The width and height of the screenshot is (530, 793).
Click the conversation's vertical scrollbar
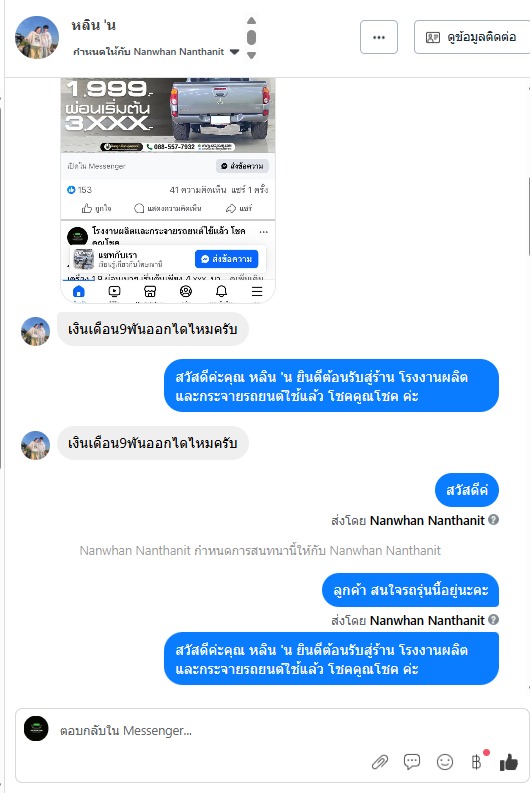pyautogui.click(x=528, y=217)
